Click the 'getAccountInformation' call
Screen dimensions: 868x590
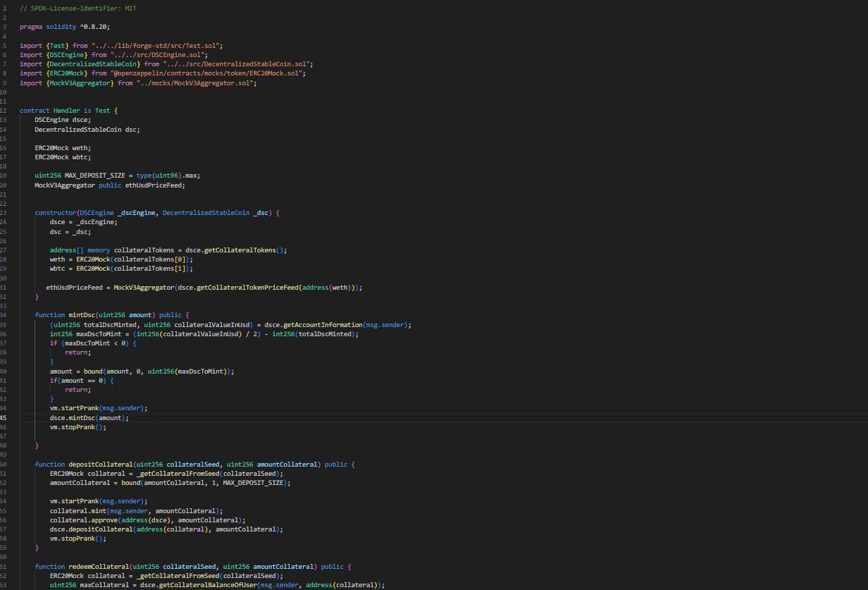click(322, 324)
